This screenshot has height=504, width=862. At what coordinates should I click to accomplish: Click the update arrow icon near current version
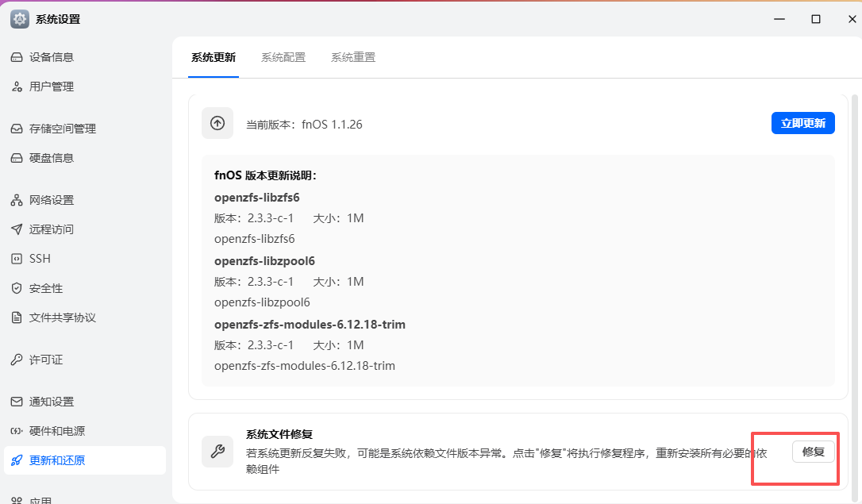(217, 123)
